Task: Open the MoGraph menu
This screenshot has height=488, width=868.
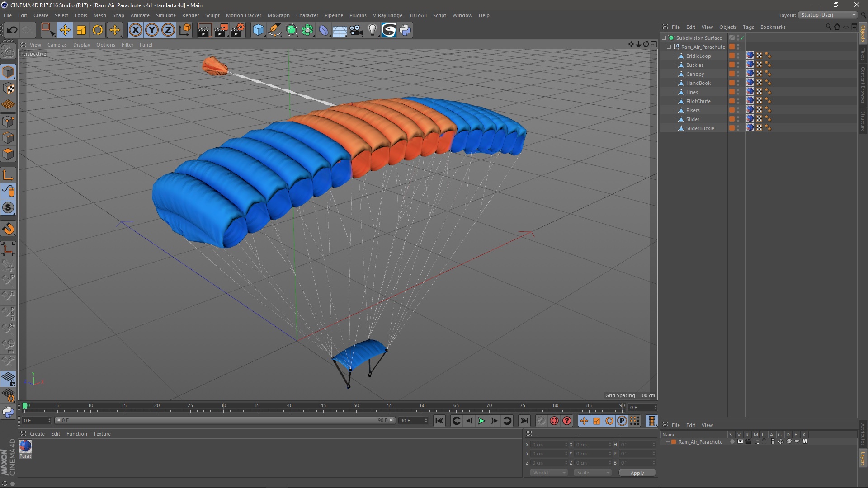Action: (278, 15)
